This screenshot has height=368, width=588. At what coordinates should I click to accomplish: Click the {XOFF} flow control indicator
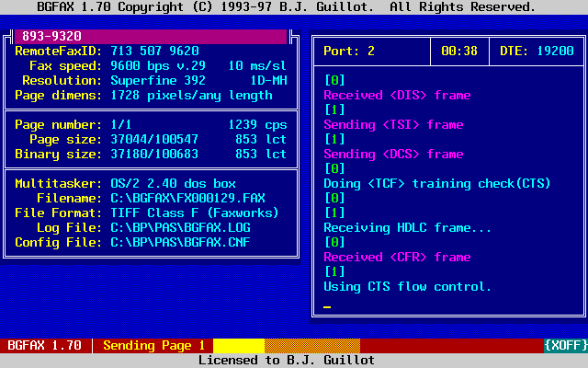pos(566,346)
